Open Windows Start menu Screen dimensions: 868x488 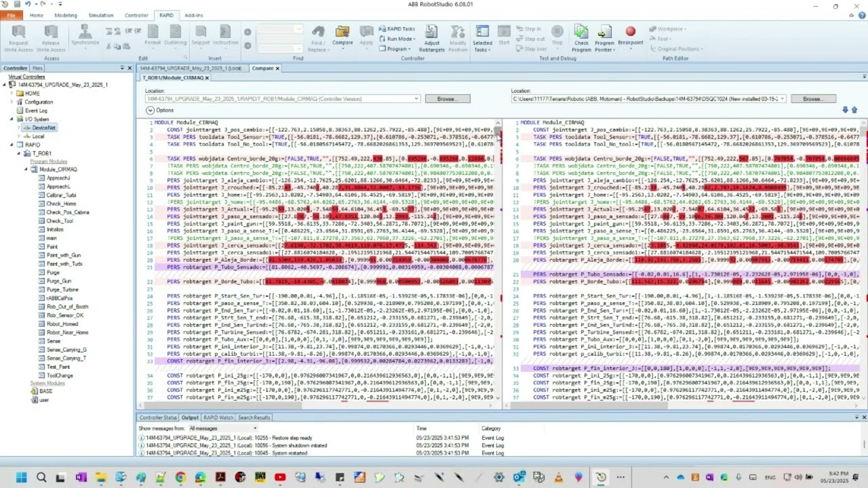[x=21, y=478]
